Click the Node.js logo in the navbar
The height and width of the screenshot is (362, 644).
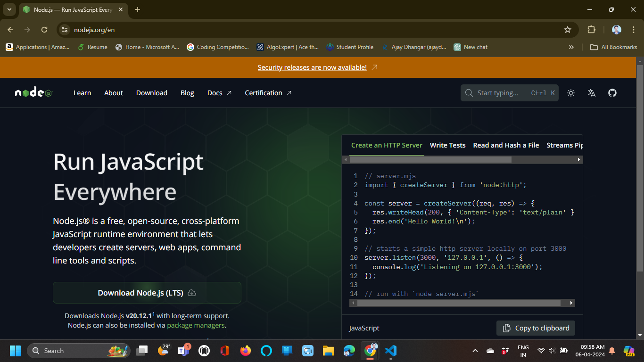click(33, 93)
